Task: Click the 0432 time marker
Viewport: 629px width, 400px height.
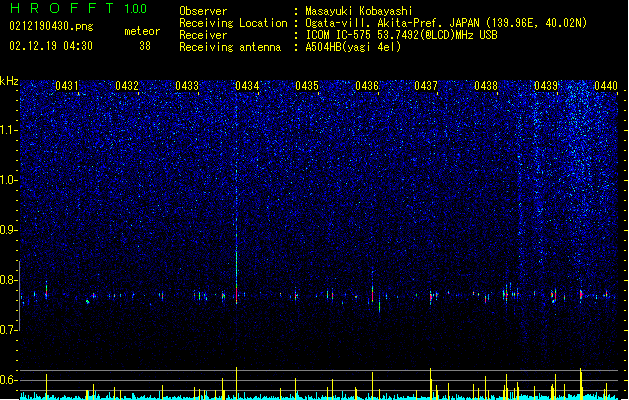Action: coord(127,86)
